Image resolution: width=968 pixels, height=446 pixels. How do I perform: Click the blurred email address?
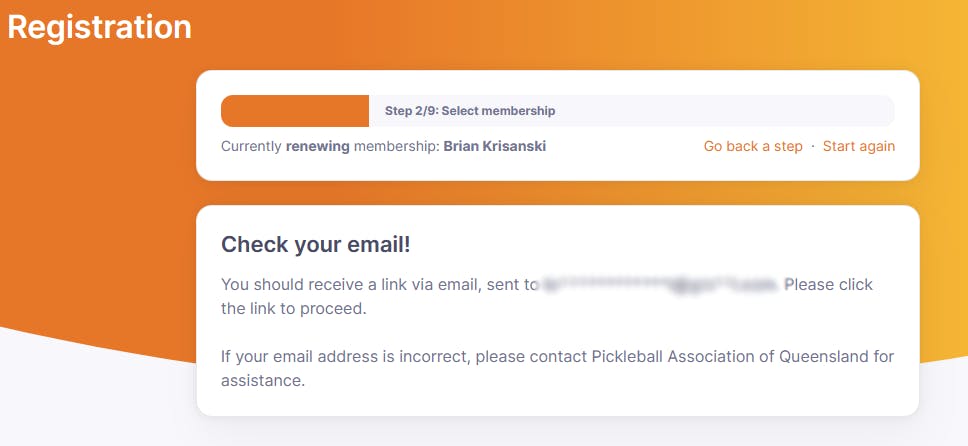click(x=660, y=285)
